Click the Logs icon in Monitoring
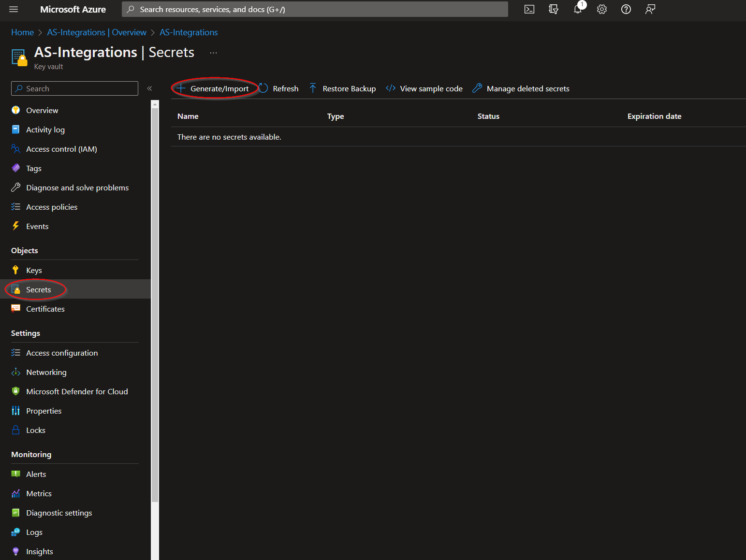 [16, 532]
